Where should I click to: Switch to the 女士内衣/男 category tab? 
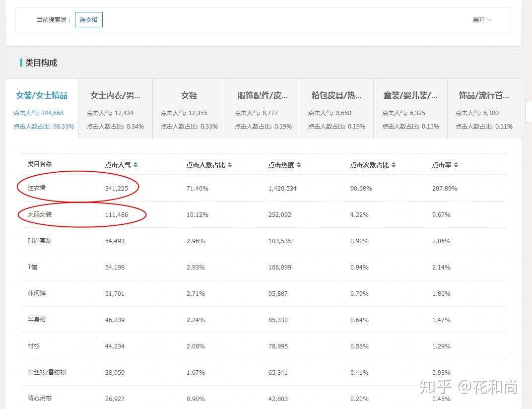[x=115, y=95]
